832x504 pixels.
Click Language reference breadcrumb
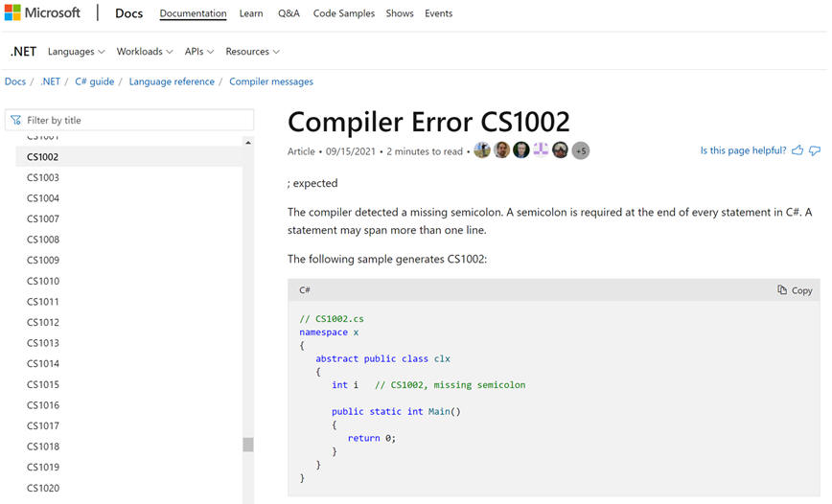pyautogui.click(x=172, y=81)
